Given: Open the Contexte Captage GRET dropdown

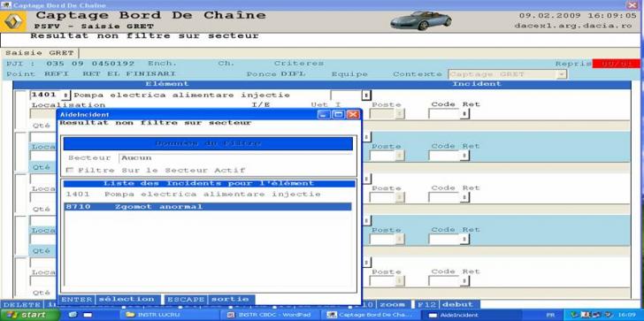Looking at the screenshot, I should (x=562, y=74).
